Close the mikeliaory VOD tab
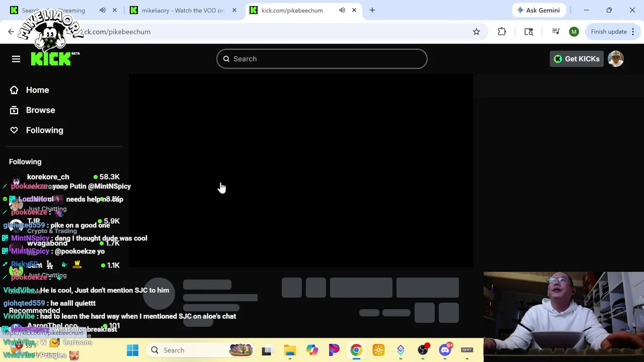 click(234, 10)
